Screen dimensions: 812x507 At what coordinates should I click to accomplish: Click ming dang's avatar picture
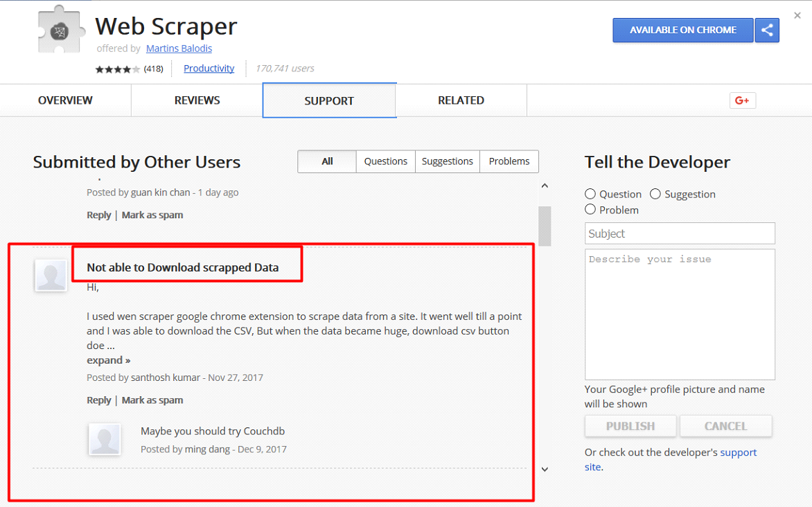click(105, 439)
